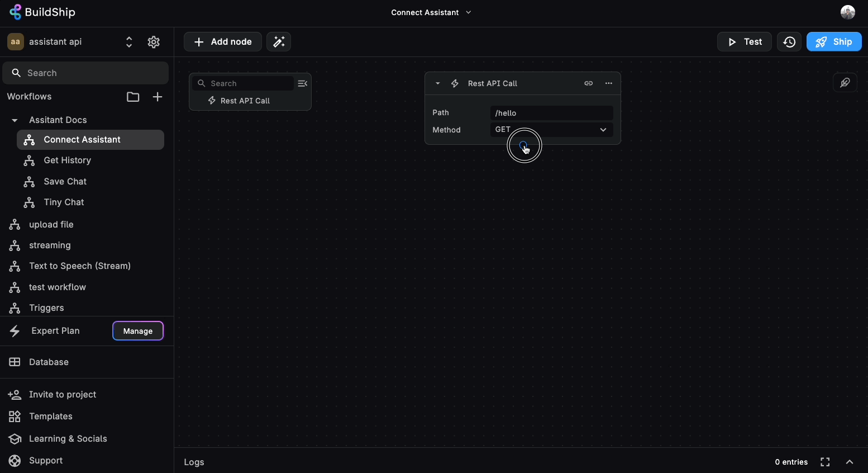Collapse the Assistant Docs folder
Viewport: 868px width, 473px height.
pos(13,120)
